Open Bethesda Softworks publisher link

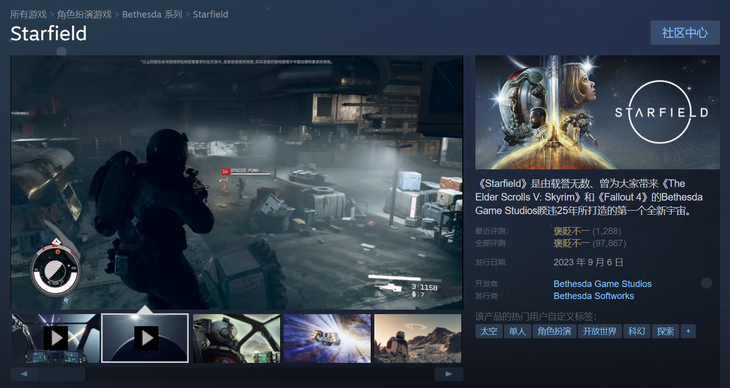pyautogui.click(x=594, y=296)
